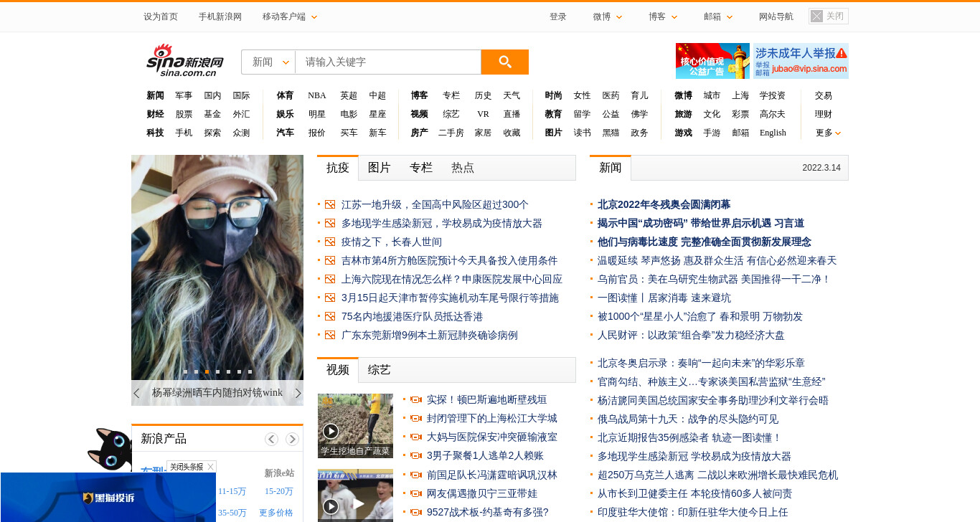The height and width of the screenshot is (522, 980).
Task: Open the NBA navigation link
Action: pos(316,95)
